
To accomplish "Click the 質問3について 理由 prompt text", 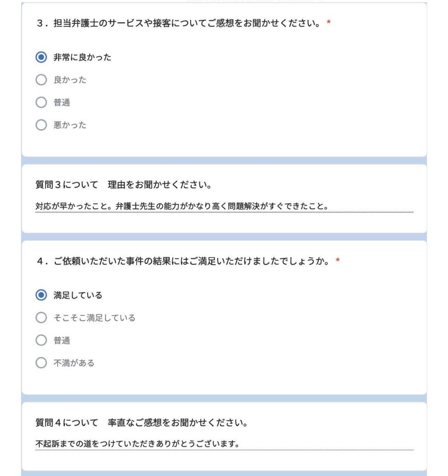I will coord(124,185).
